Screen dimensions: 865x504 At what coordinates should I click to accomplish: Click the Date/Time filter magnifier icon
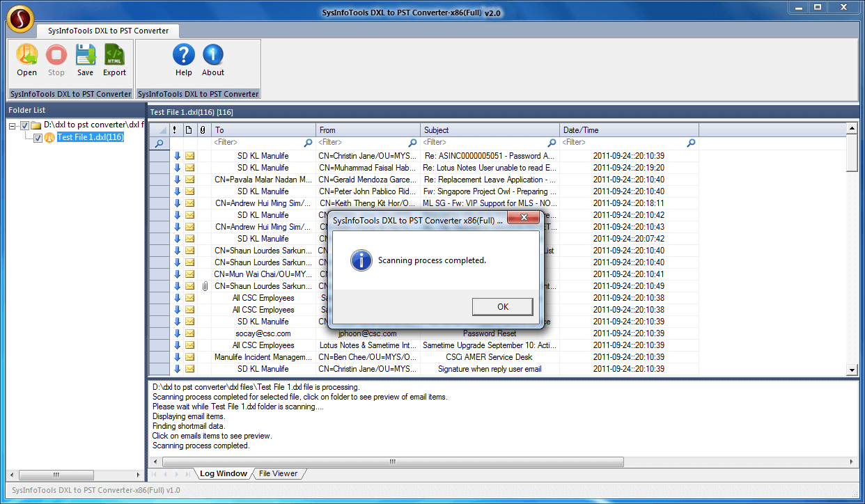coord(691,143)
